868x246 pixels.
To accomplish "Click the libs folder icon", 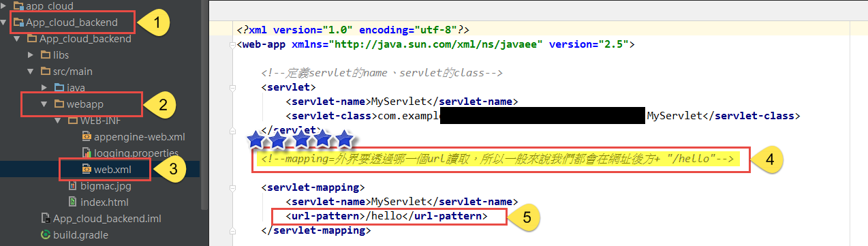I will pyautogui.click(x=46, y=55).
